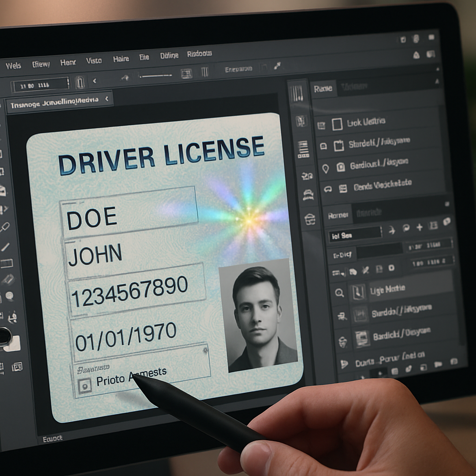Click the Eneparoue button in the top toolbar
Image resolution: width=476 pixels, height=476 pixels.
coord(238,69)
